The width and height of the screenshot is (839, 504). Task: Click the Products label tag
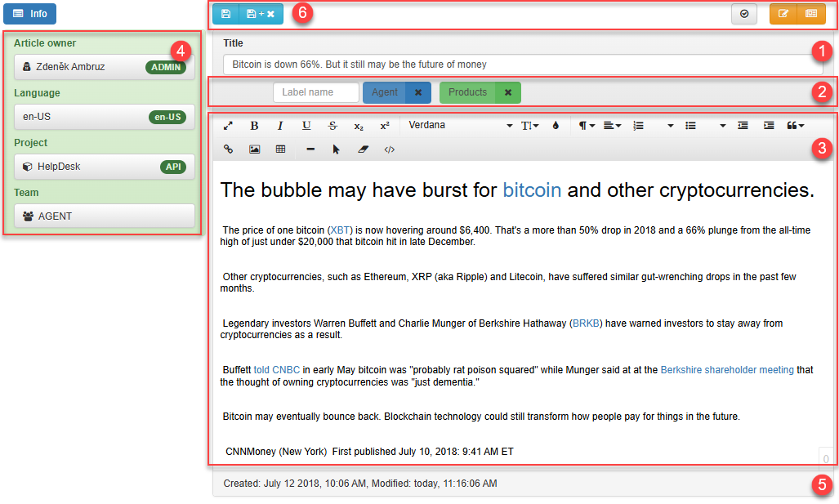[467, 92]
